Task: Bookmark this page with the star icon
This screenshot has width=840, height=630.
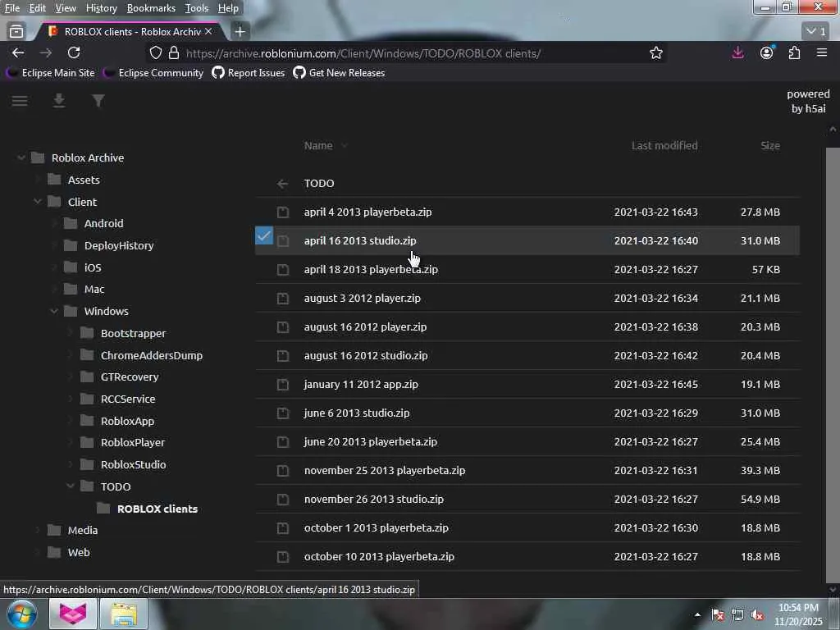Action: 655,53
